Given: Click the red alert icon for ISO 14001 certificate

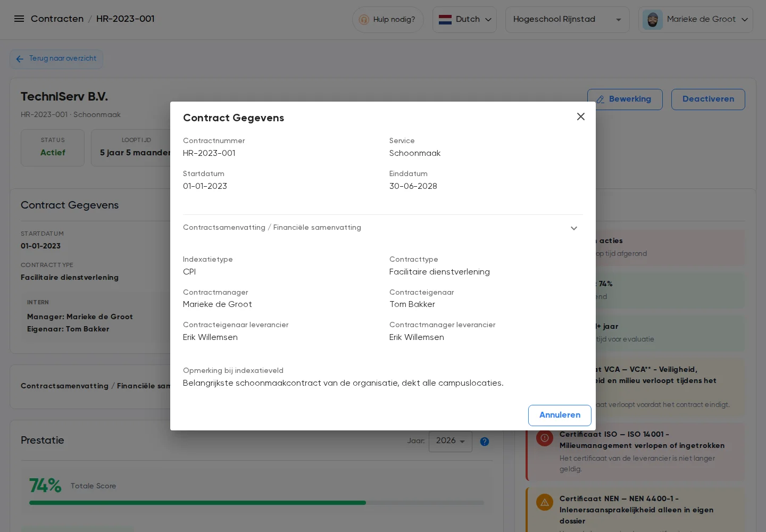Looking at the screenshot, I should click(x=545, y=438).
